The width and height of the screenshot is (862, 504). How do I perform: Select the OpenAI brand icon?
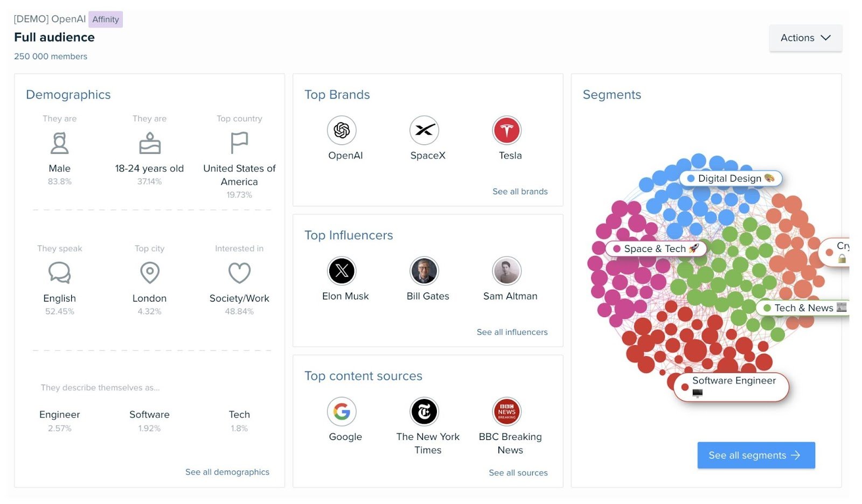pos(344,130)
